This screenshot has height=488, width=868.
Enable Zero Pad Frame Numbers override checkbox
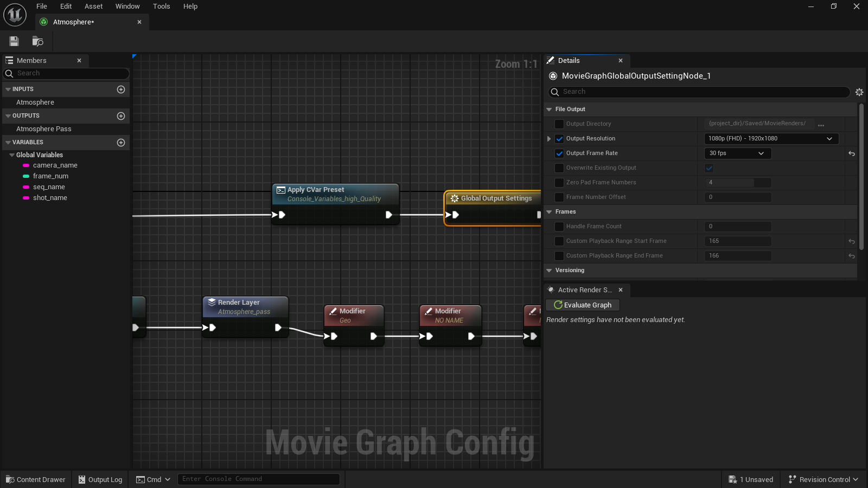pos(559,183)
